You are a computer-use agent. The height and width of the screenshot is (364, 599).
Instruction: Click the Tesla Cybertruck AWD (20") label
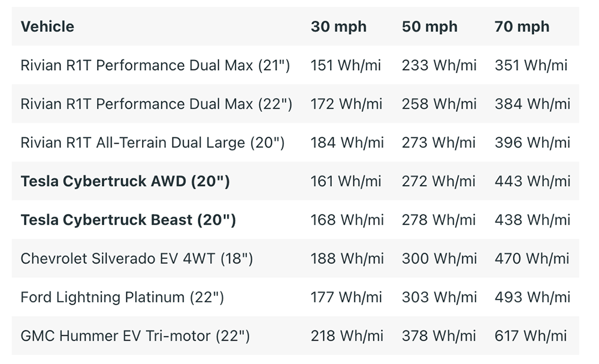tap(125, 181)
